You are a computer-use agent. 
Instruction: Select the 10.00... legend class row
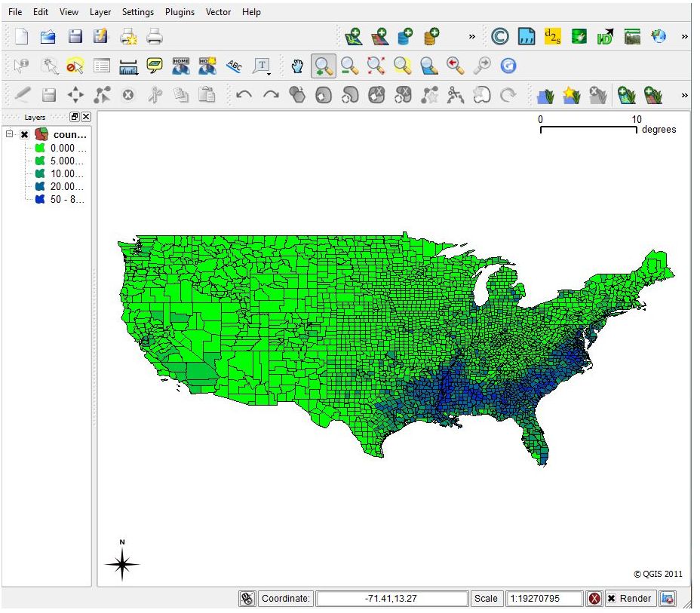[x=60, y=173]
